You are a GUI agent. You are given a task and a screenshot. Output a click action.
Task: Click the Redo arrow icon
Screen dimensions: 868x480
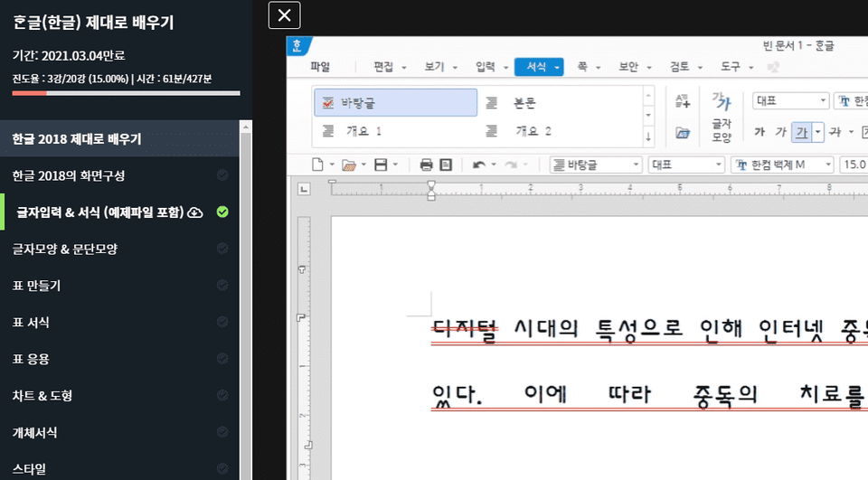coord(511,165)
